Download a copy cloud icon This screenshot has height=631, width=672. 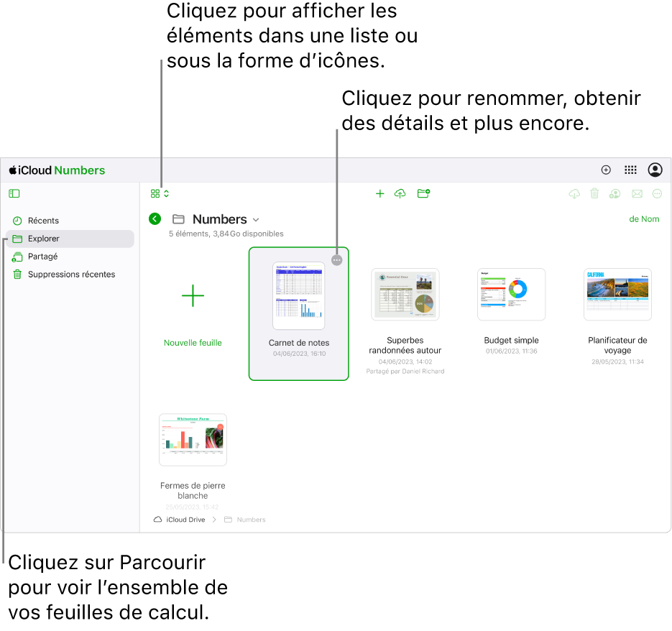pyautogui.click(x=574, y=194)
